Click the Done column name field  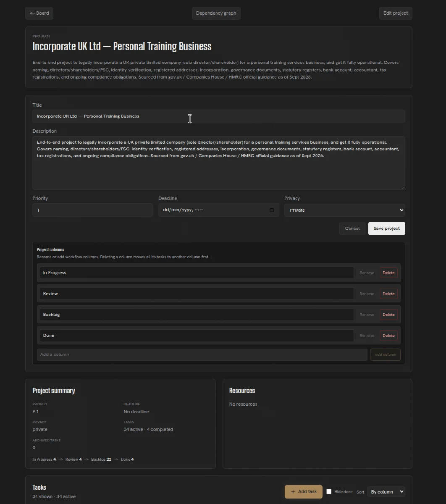click(x=197, y=336)
